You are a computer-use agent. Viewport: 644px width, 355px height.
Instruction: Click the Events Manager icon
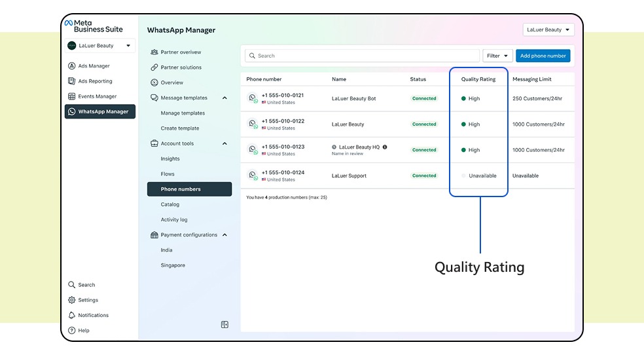(x=72, y=96)
